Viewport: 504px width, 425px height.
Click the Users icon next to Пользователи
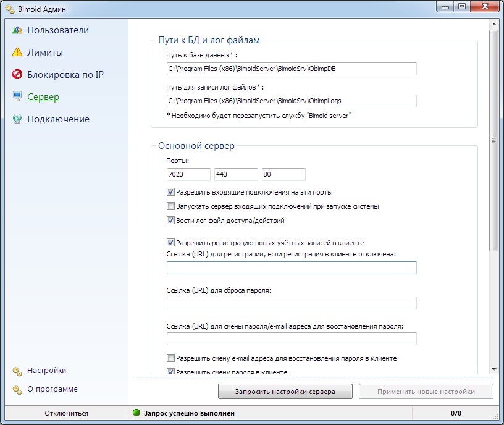[17, 30]
